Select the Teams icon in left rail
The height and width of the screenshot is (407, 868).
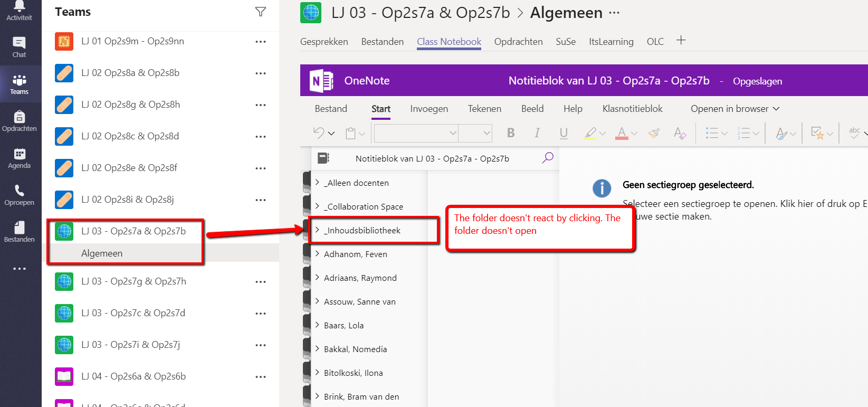click(20, 84)
